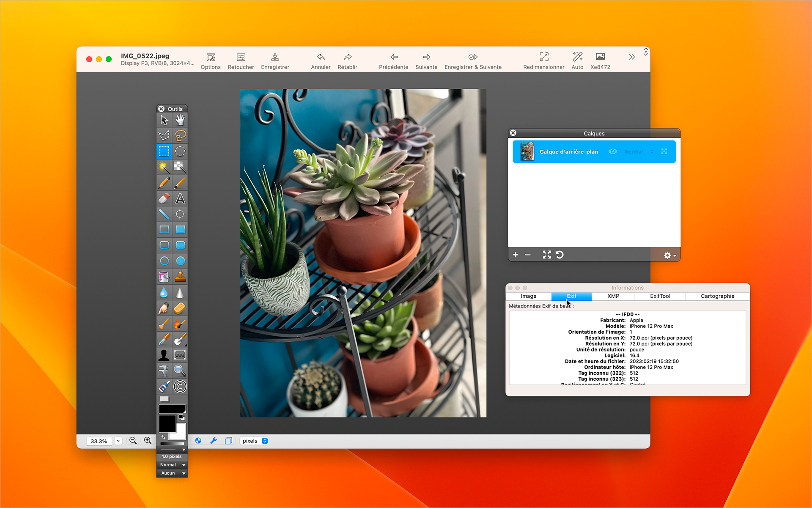Select the Text tool
This screenshot has height=508, width=812.
(180, 198)
